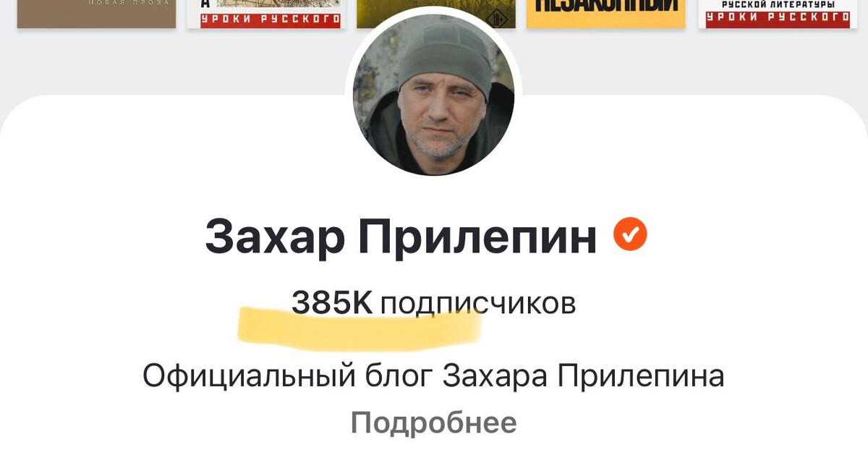This screenshot has width=868, height=476.
Task: Open the round profile avatar photo
Action: 433,94
